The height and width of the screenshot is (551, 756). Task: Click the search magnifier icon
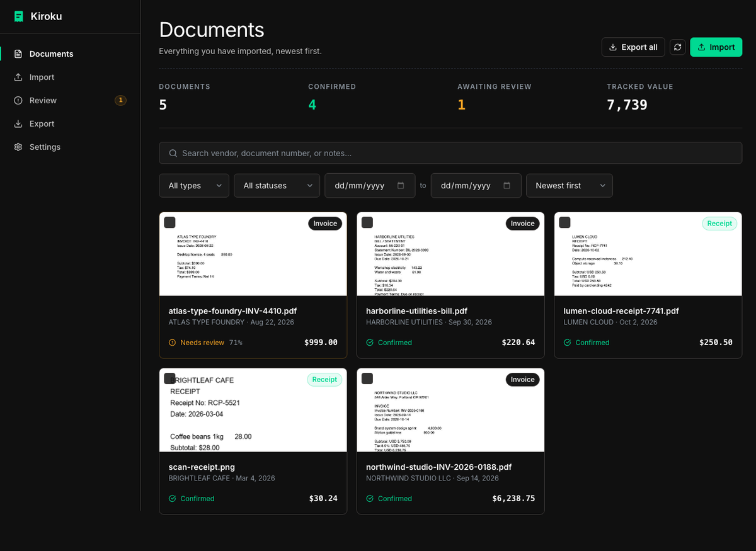point(173,153)
